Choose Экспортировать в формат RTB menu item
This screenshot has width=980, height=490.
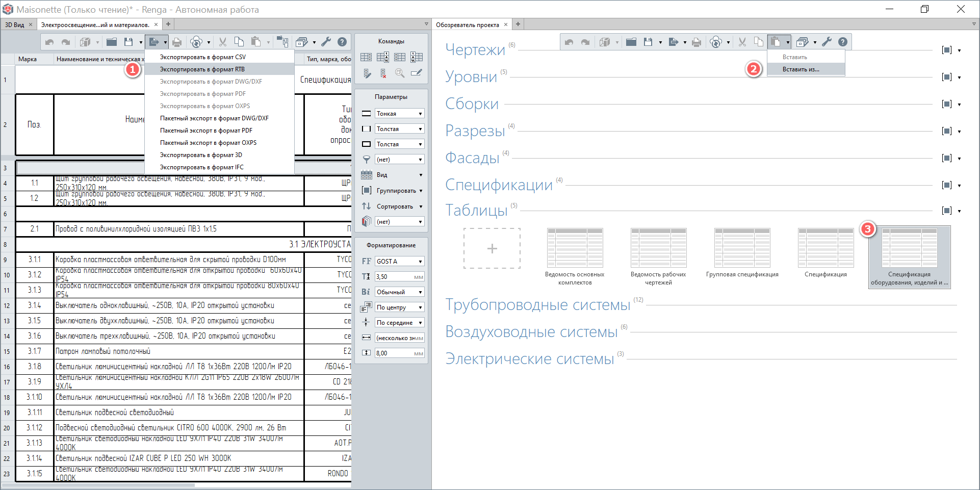202,69
